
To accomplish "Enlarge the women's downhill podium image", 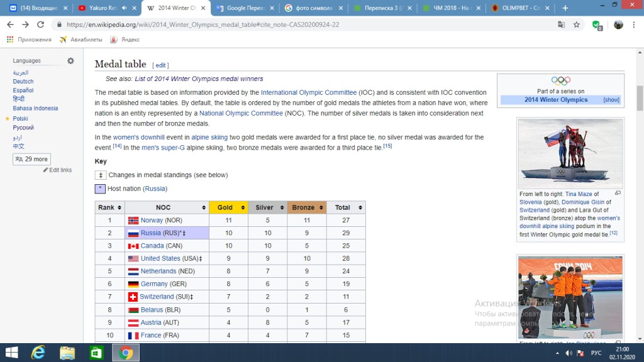I will [x=618, y=193].
